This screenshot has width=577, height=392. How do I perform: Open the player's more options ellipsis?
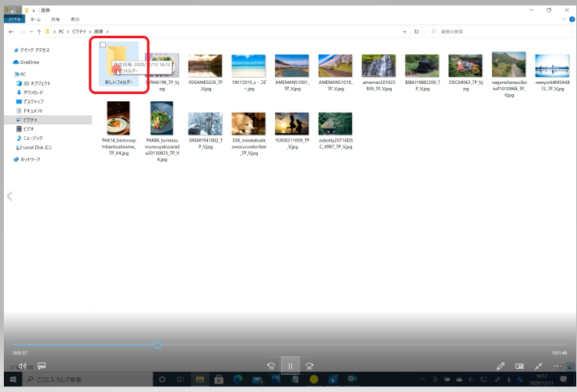tap(558, 366)
